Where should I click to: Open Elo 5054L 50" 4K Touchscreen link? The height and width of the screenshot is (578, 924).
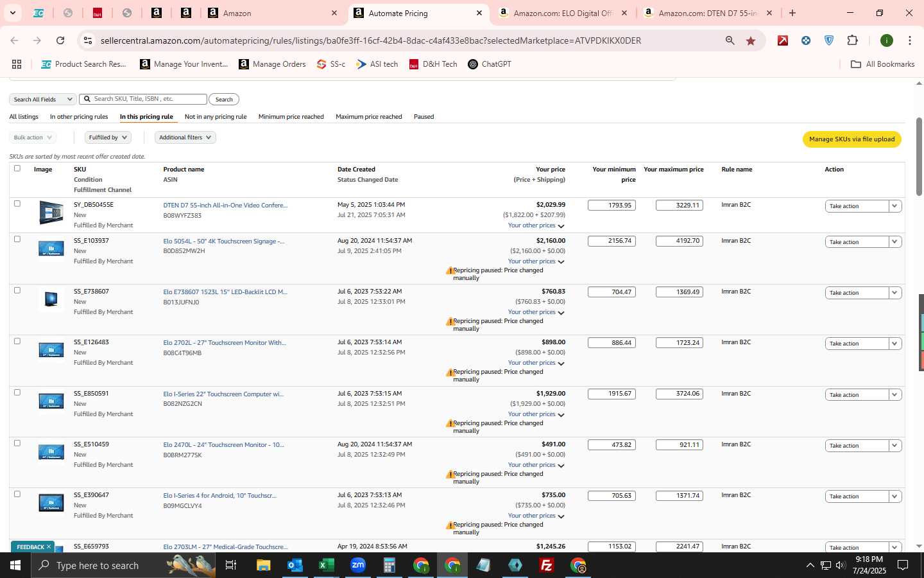223,241
